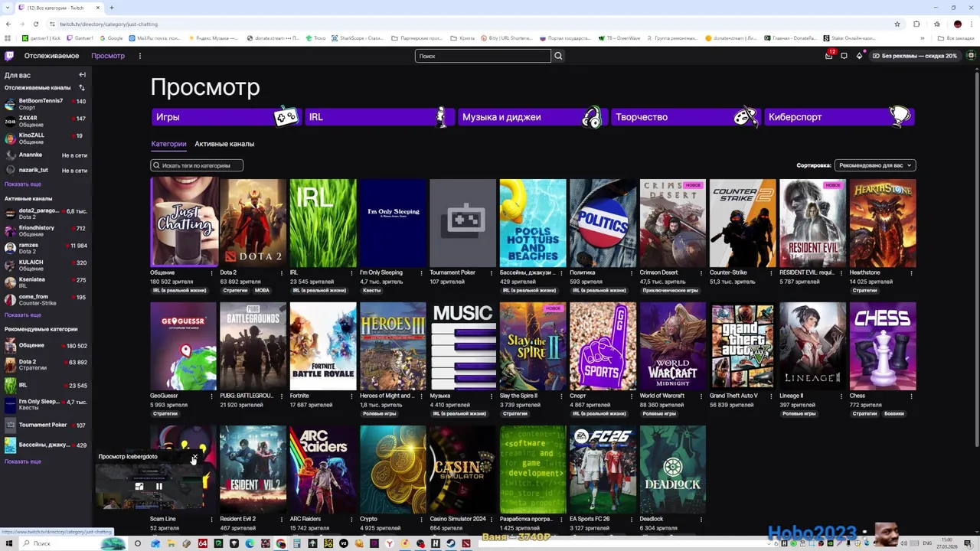The width and height of the screenshot is (980, 551).
Task: Select the 'Киберспорт' category banner
Action: click(x=839, y=117)
